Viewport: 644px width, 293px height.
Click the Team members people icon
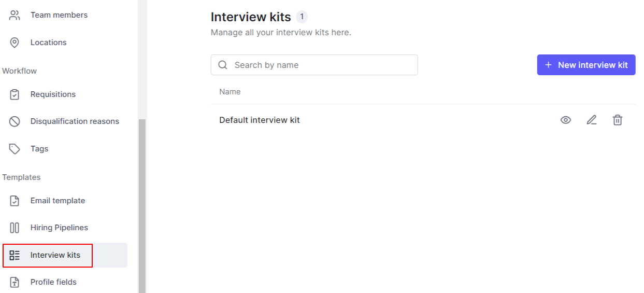click(15, 15)
